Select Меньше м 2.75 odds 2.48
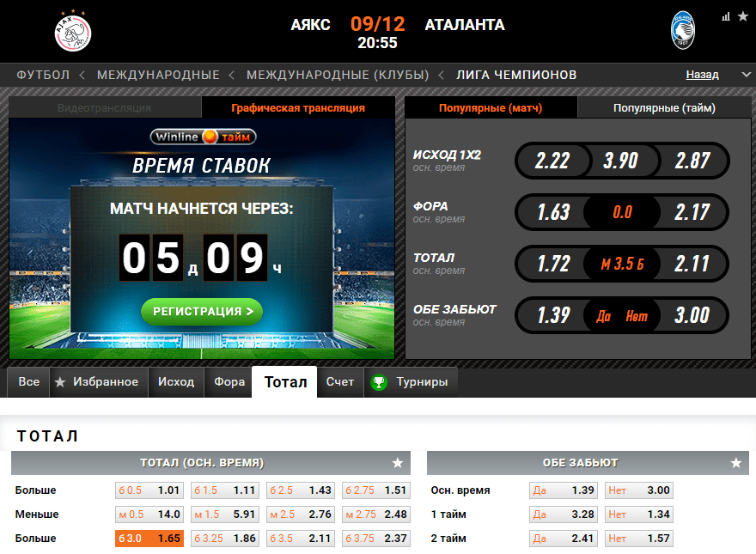 click(376, 514)
